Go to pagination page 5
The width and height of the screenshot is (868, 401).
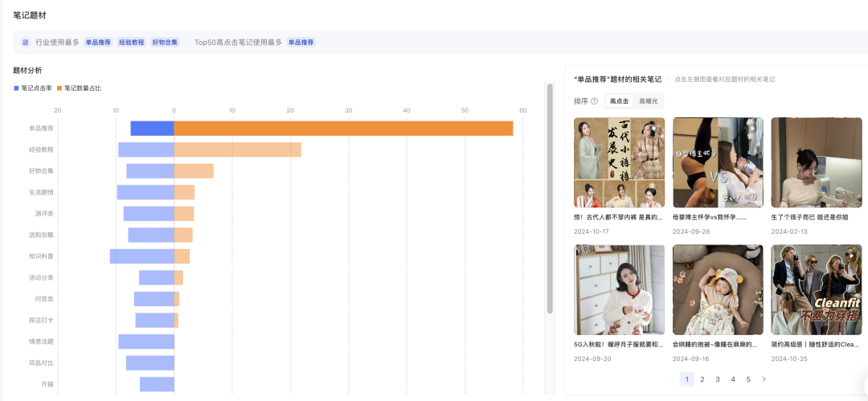pyautogui.click(x=748, y=379)
